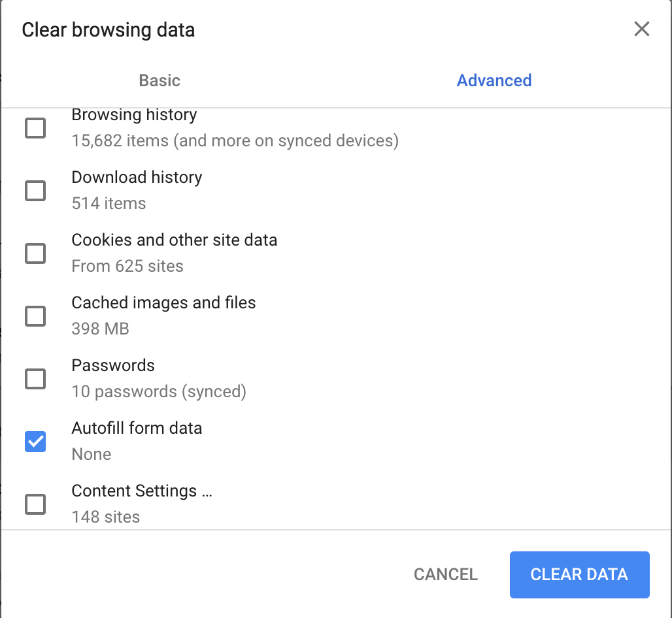This screenshot has height=618, width=672.
Task: Click the 'Clear browsing data' dialog title
Action: 109,30
